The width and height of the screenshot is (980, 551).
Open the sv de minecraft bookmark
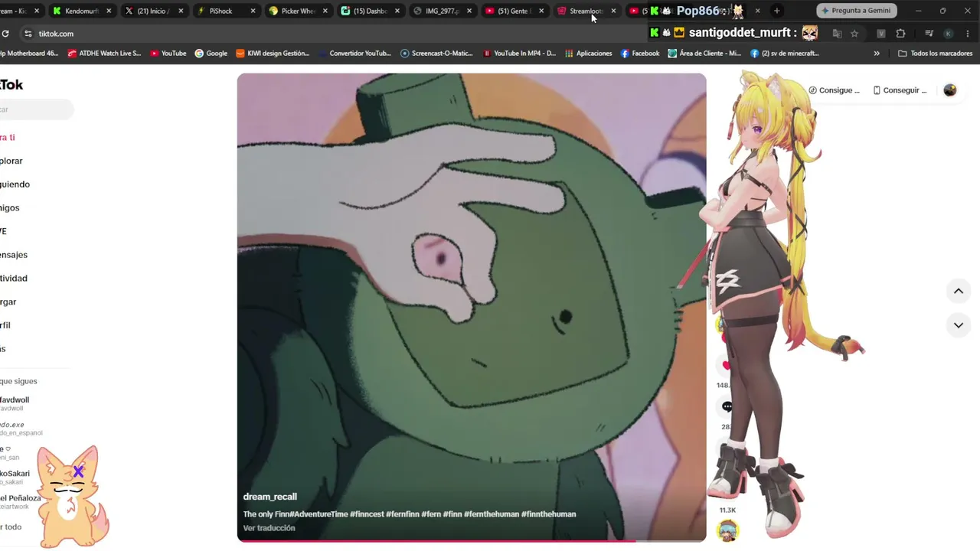[785, 54]
